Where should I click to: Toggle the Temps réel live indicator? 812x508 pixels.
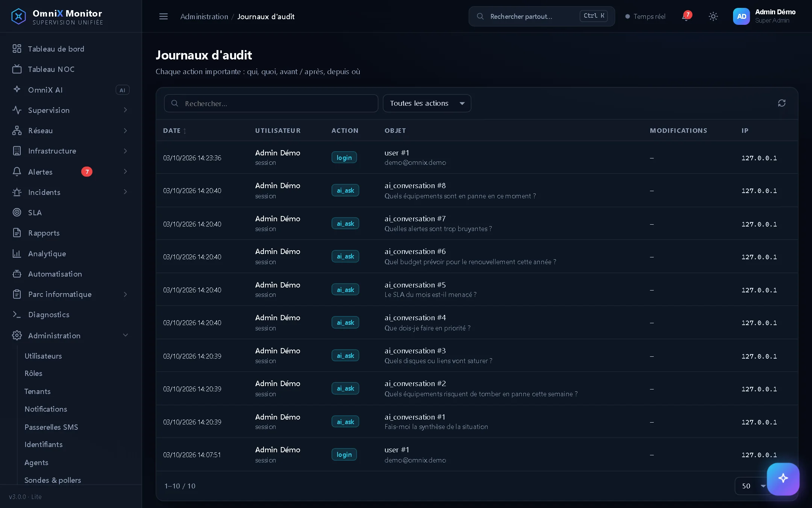pos(645,17)
